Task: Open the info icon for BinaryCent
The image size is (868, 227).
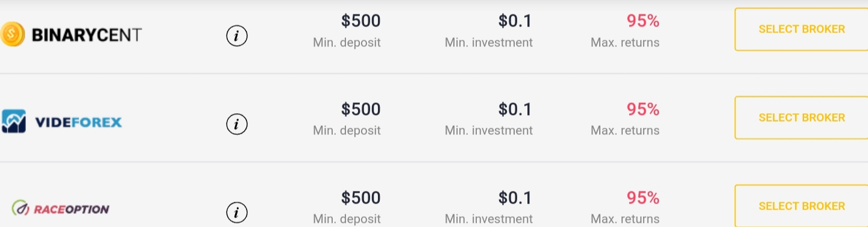Action: [237, 36]
